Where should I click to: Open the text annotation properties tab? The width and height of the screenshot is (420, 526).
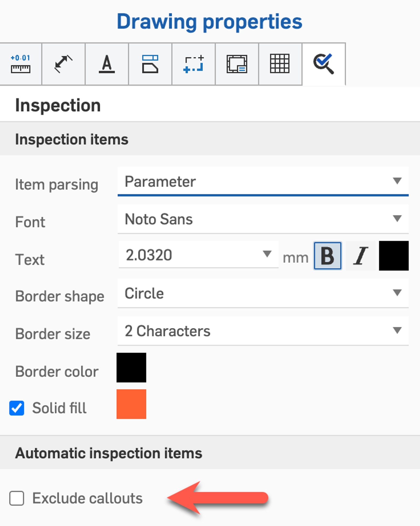[x=107, y=64]
